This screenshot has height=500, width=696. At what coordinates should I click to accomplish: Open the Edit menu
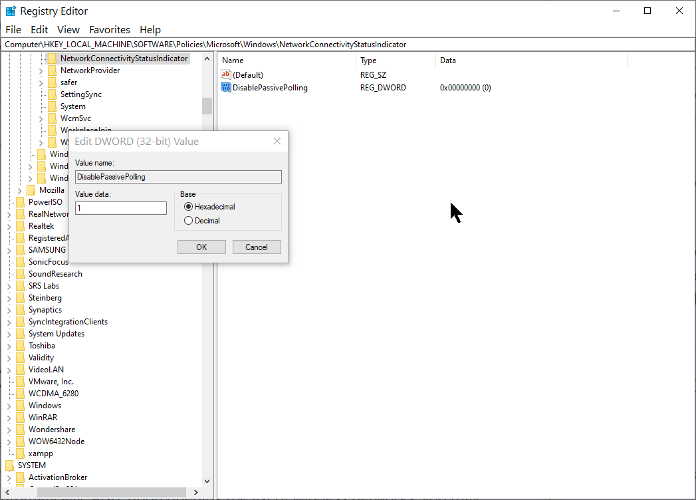39,30
